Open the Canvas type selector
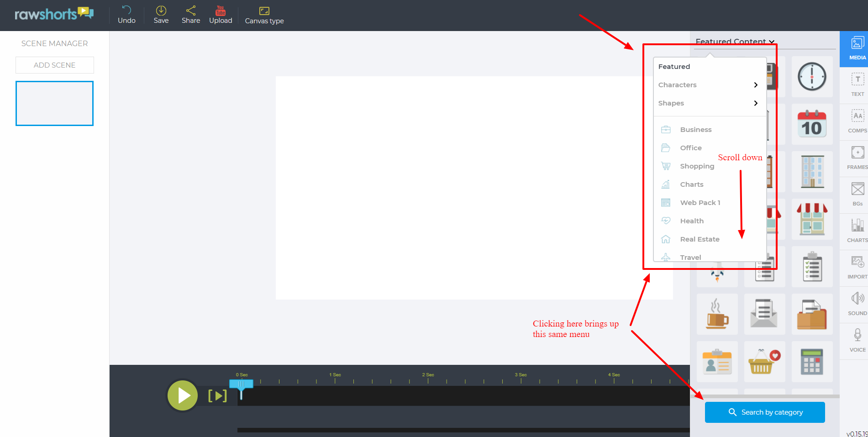This screenshot has width=868, height=437. [x=264, y=15]
